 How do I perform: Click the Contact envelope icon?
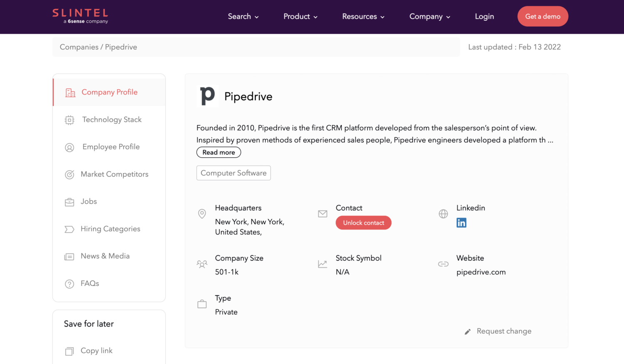coord(322,214)
